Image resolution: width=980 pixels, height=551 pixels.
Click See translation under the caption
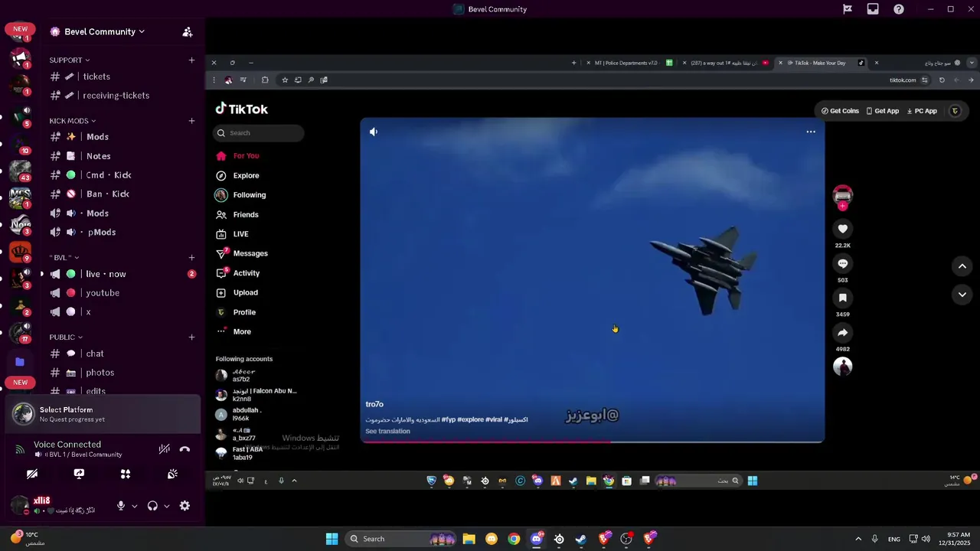pos(387,431)
